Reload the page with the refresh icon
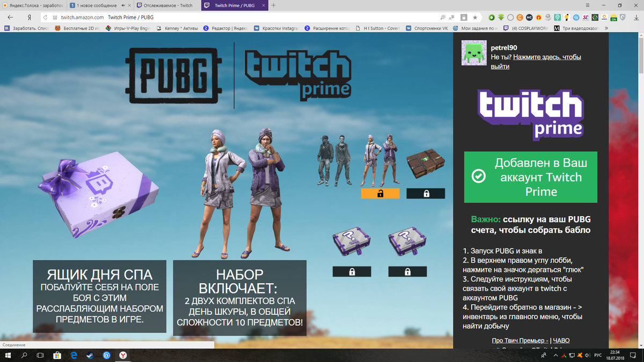 click(47, 17)
